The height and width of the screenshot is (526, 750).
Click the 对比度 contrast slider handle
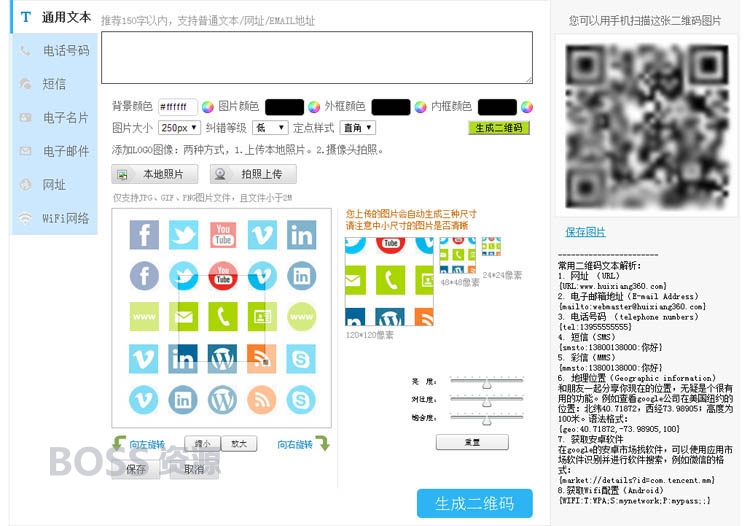pyautogui.click(x=487, y=402)
